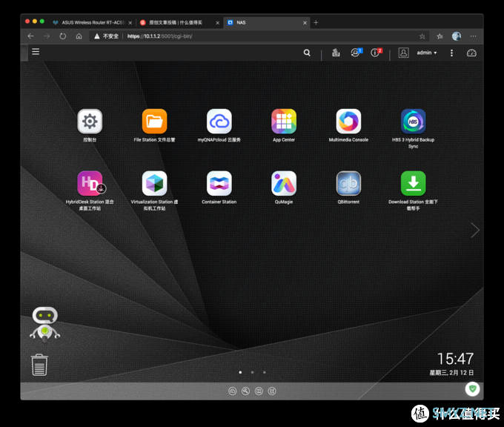Image resolution: width=504 pixels, height=427 pixels.
Task: Click the utility wrench icon in bottom bar
Action: [x=245, y=391]
